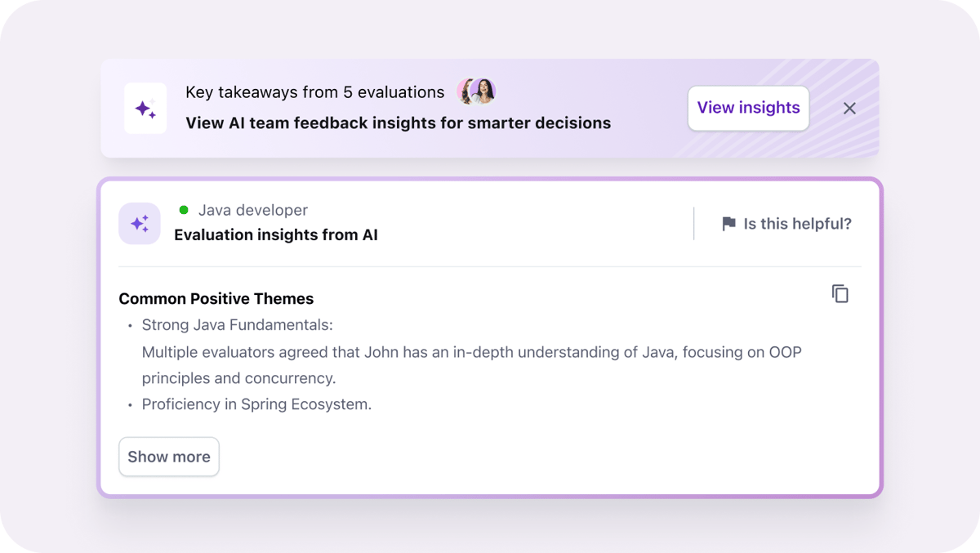Open View insights button
The height and width of the screenshot is (553, 980).
tap(748, 108)
